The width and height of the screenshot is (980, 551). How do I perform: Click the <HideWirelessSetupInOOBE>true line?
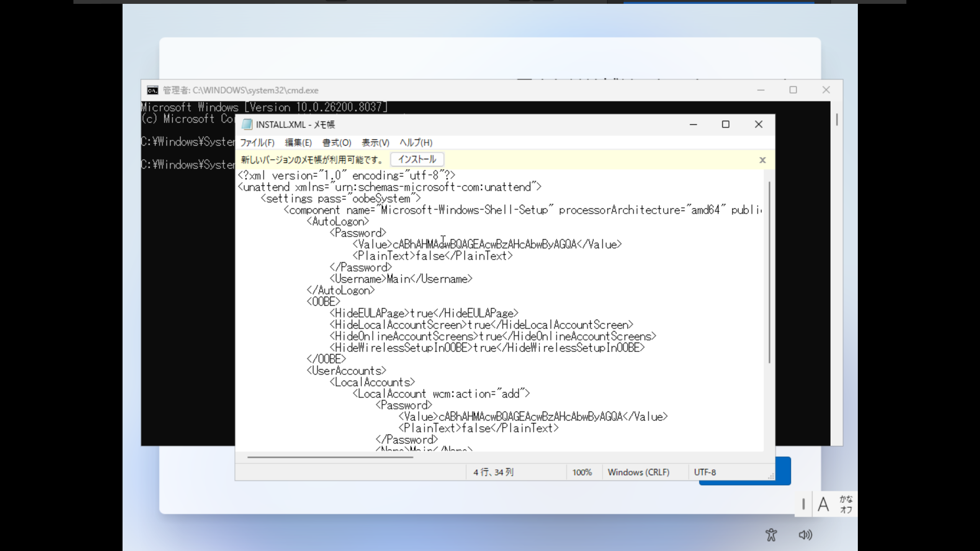point(487,348)
